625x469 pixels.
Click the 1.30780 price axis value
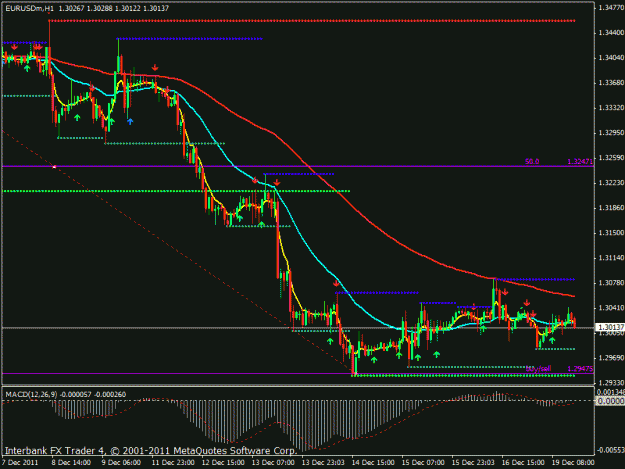[x=611, y=283]
